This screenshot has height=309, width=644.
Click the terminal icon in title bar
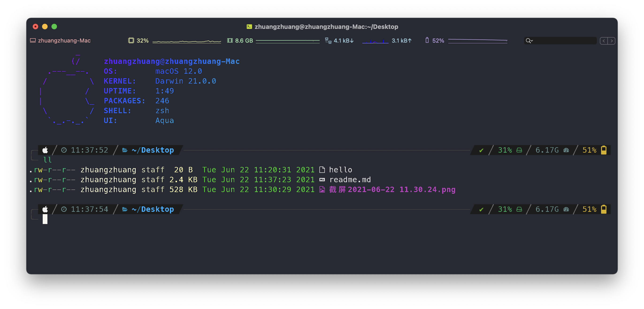coord(249,27)
